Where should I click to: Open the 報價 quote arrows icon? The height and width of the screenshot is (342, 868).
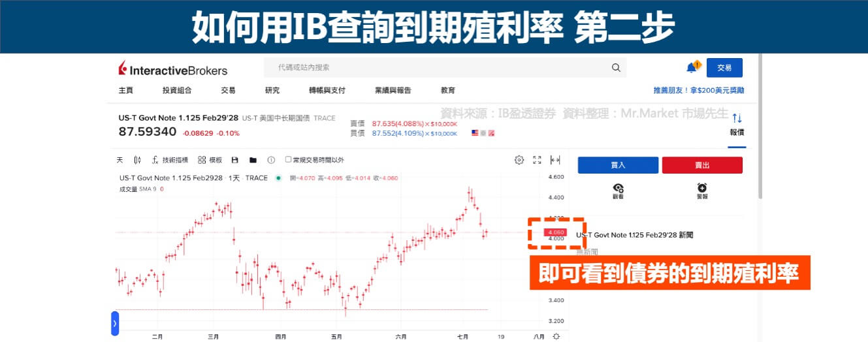tap(737, 118)
